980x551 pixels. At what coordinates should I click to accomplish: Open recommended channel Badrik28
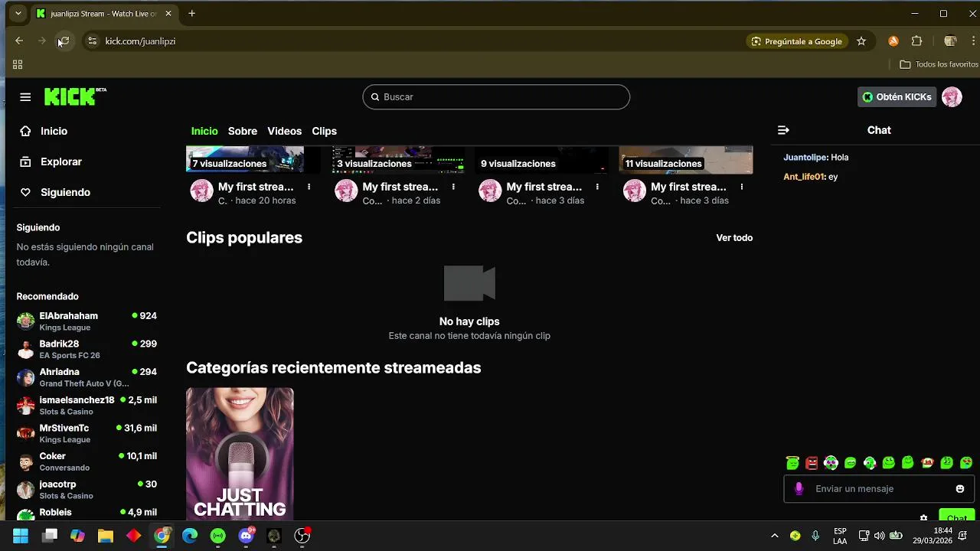(87, 349)
